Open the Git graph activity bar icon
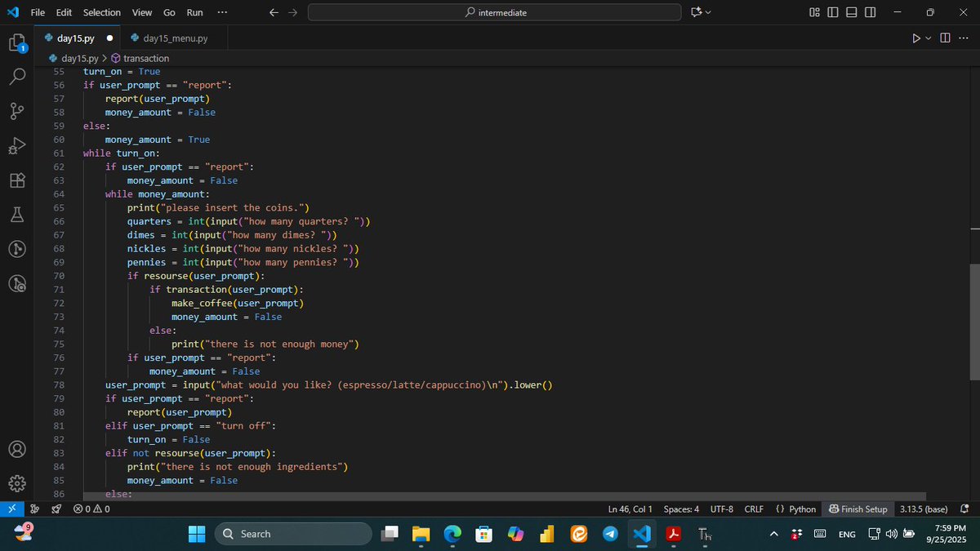This screenshot has height=551, width=980. coord(18,248)
